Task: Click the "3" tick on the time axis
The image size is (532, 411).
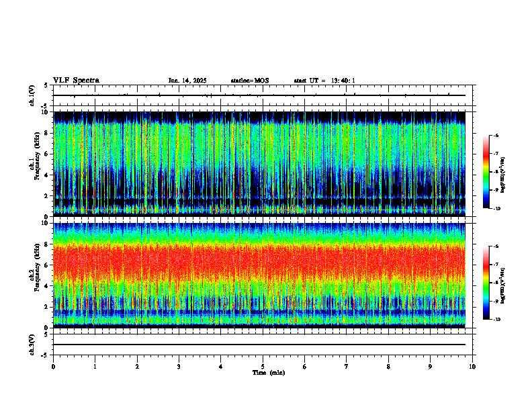Action: 179,367
